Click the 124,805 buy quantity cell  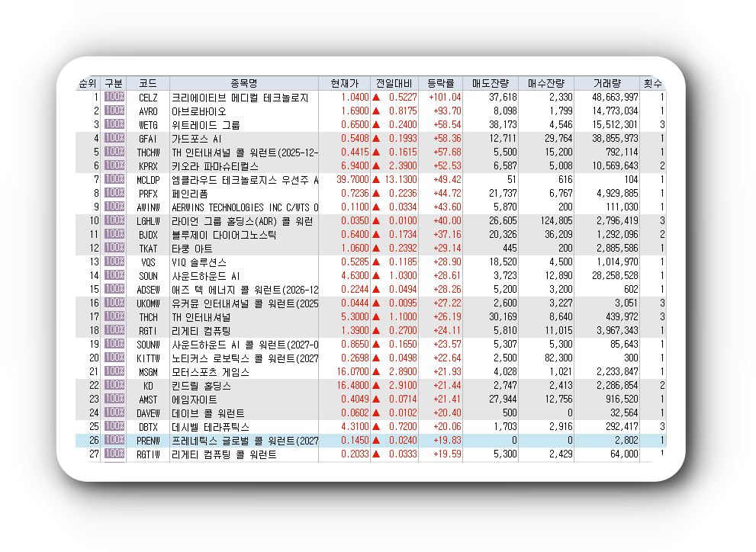click(556, 220)
